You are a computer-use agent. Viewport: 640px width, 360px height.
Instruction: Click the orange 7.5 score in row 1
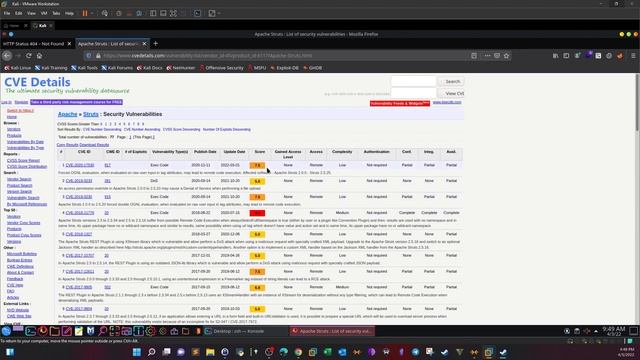(257, 165)
